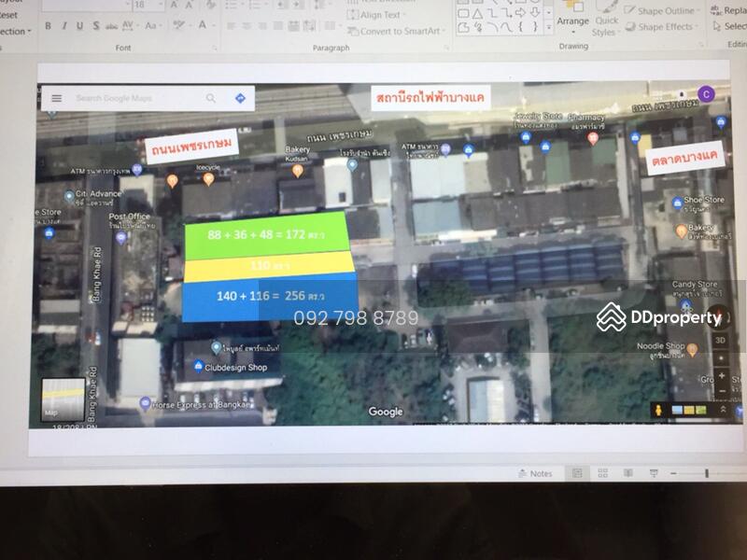This screenshot has height=560, width=747.
Task: Toggle Bold formatting
Action: pyautogui.click(x=48, y=26)
